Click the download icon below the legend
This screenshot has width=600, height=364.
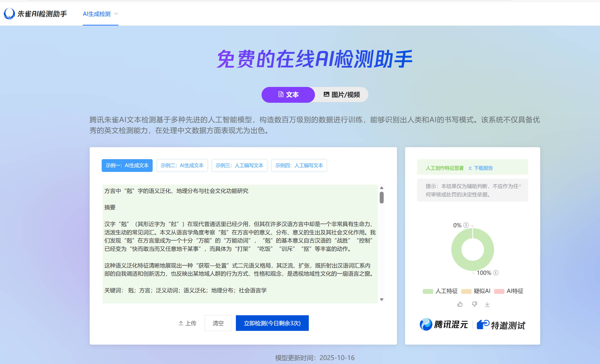click(x=488, y=304)
